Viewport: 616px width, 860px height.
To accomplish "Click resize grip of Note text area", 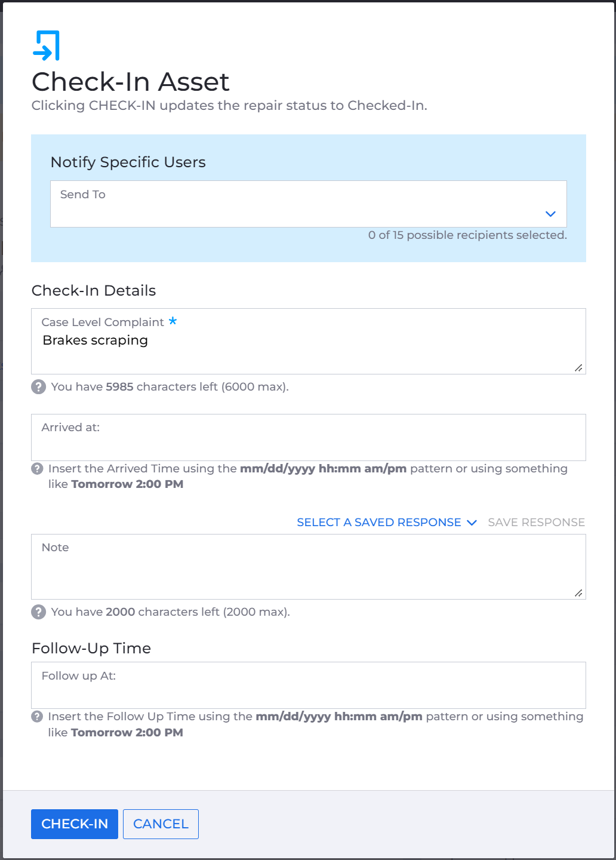I will (x=578, y=593).
